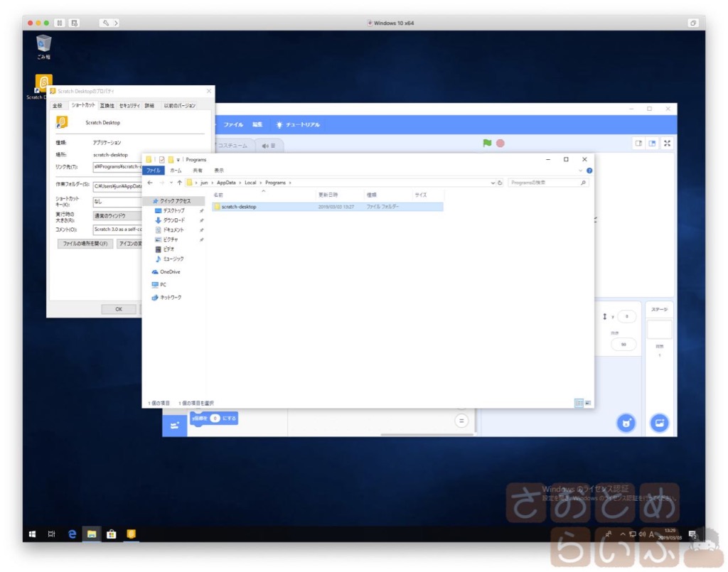Expand the chevron after Local in breadcrumb
Viewport: 728px width, 572px height.
pos(260,183)
